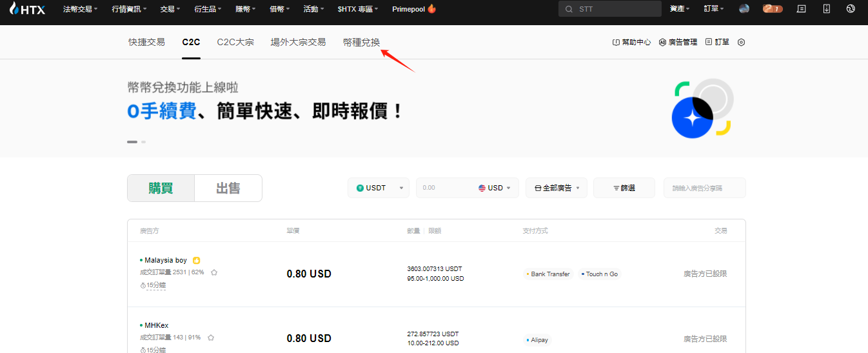Click the 廣告管理 link
Viewport: 868px width, 353px height.
(678, 42)
